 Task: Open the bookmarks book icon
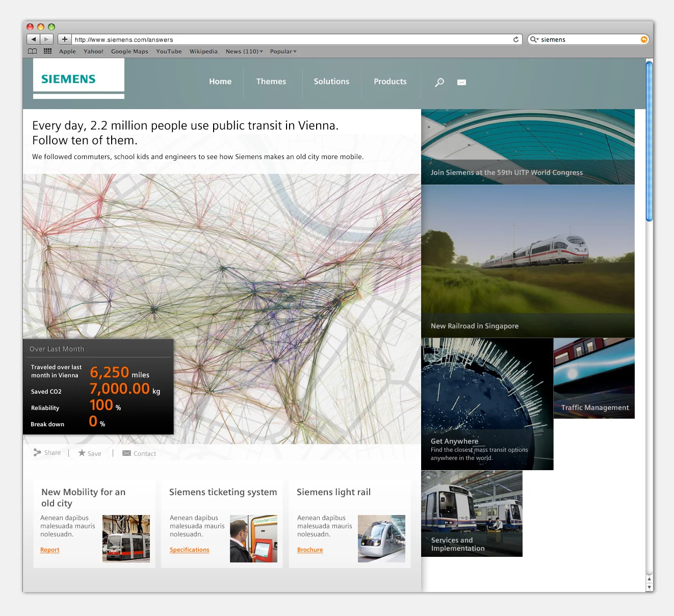coord(33,52)
